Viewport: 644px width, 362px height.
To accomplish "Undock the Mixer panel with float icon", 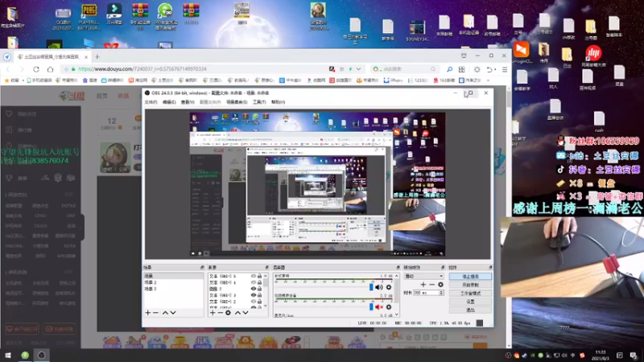I will click(x=398, y=268).
